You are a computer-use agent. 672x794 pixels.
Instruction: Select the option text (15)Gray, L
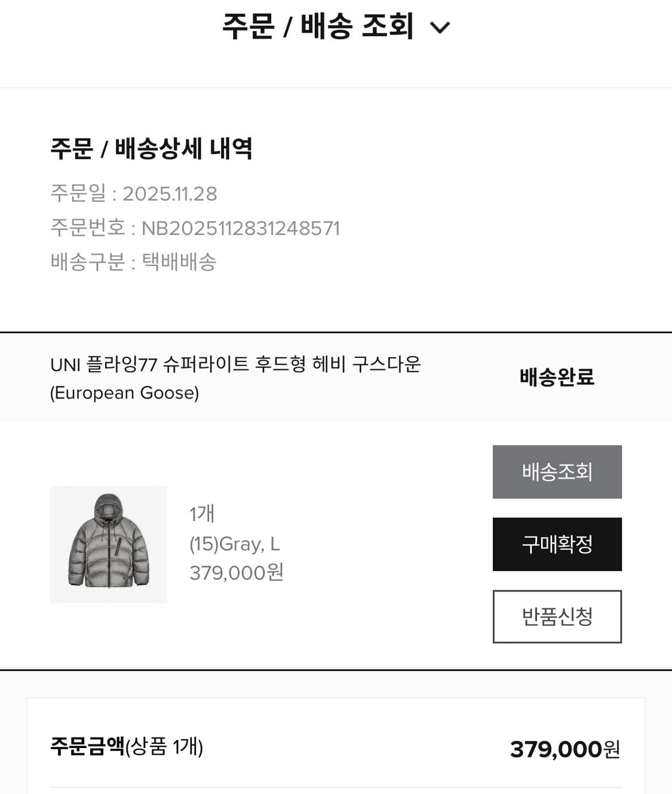[235, 544]
